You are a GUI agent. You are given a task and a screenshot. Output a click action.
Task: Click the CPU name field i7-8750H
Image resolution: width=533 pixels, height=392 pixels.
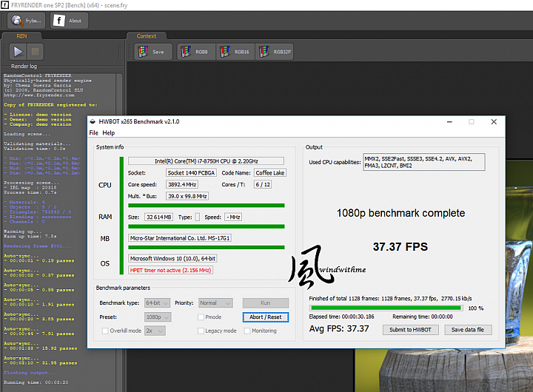click(x=206, y=161)
